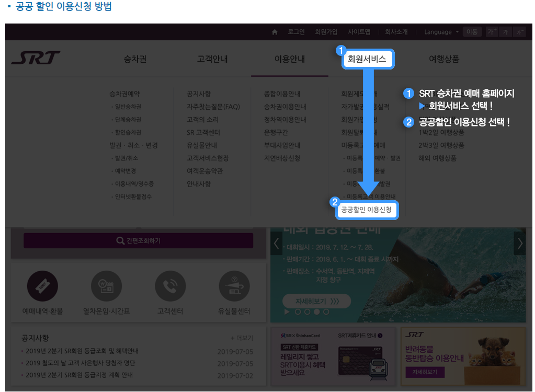535x392 pixels.
Task: Open 고객안내 main menu
Action: pos(212,59)
